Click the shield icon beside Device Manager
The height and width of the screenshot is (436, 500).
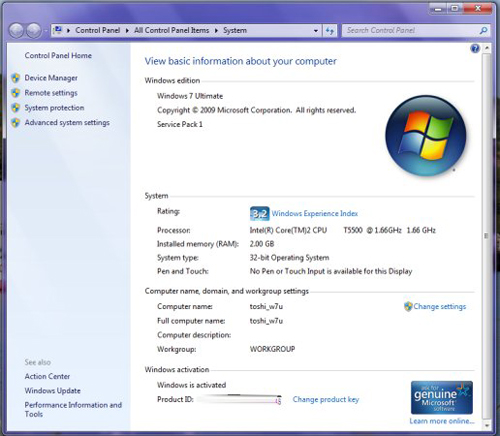[x=16, y=78]
